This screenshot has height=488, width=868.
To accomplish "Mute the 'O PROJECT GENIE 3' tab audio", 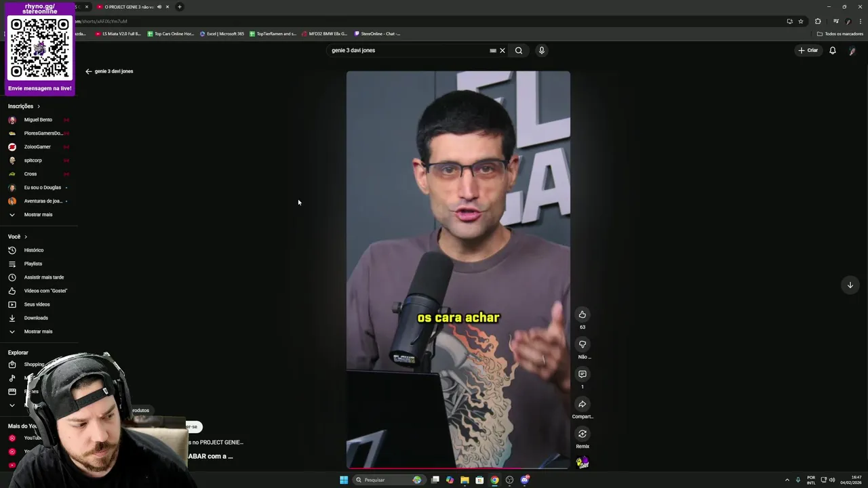I will [x=159, y=7].
